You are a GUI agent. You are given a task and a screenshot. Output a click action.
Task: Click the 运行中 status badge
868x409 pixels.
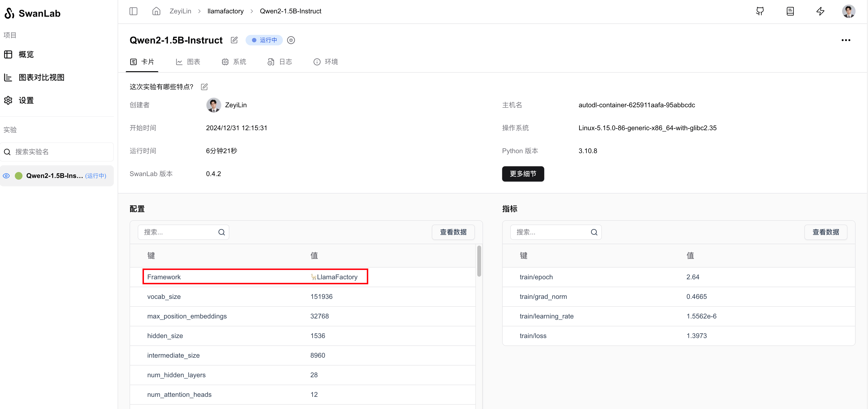[x=264, y=40]
